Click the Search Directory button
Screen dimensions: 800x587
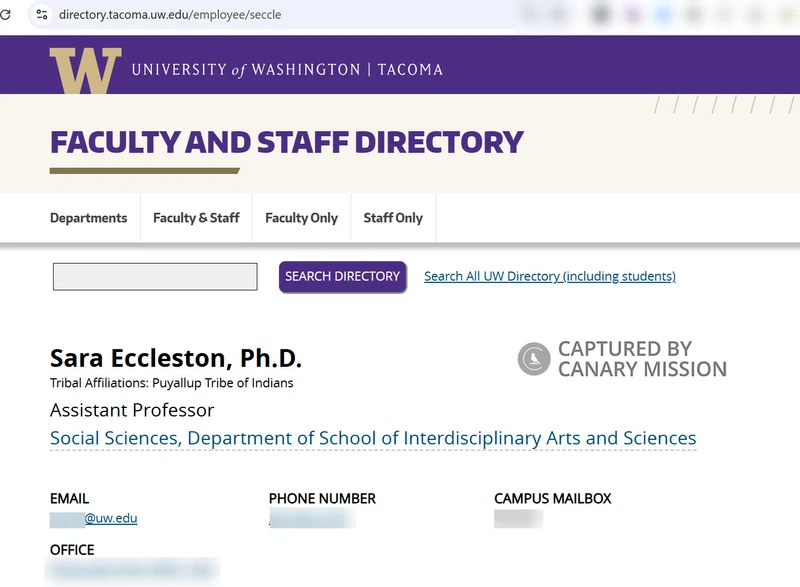pyautogui.click(x=342, y=276)
